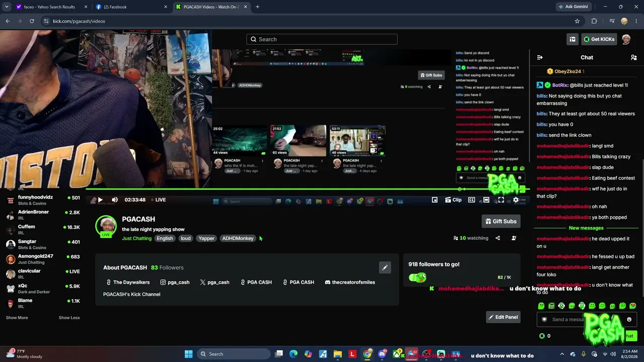Open chat identity badge icon in message box
This screenshot has width=644, height=362.
[544, 320]
